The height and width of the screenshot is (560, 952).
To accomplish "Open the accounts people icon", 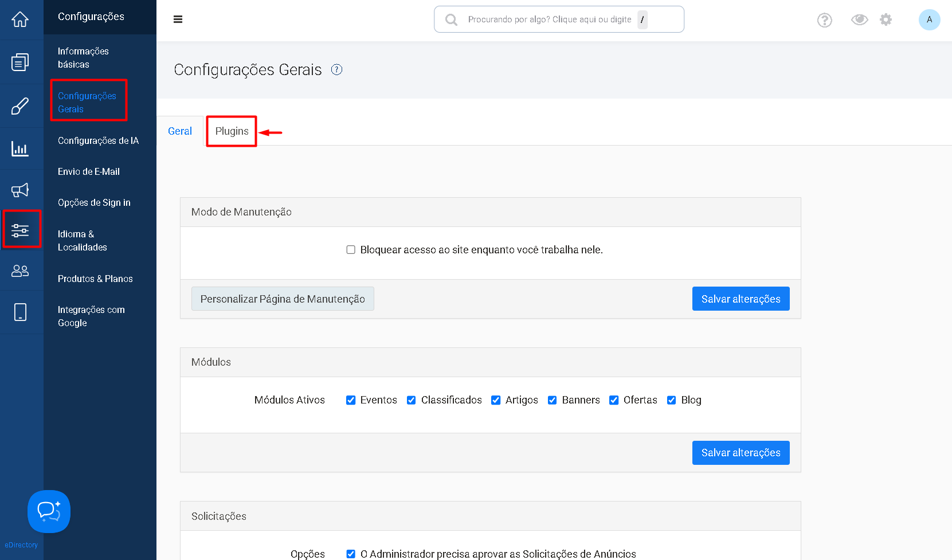I will [20, 271].
